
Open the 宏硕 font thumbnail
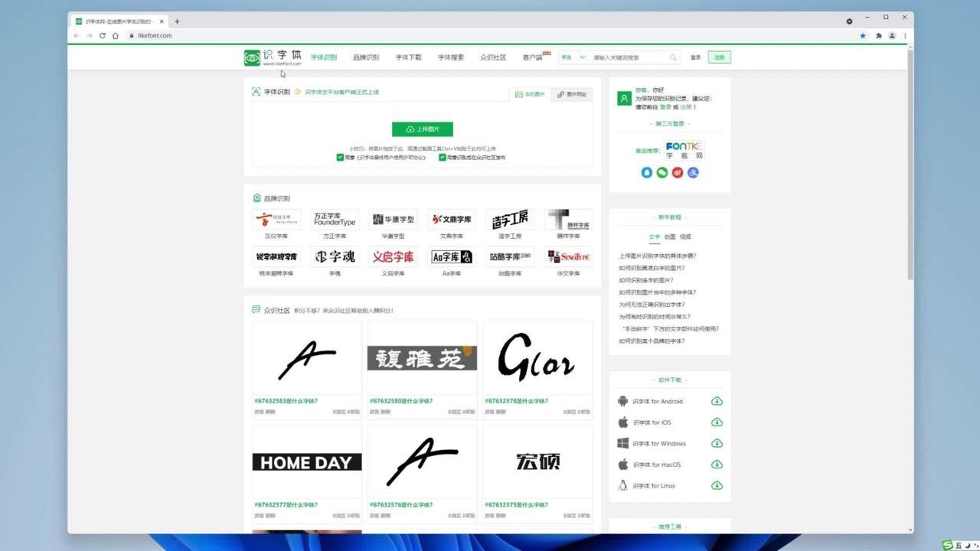click(537, 461)
